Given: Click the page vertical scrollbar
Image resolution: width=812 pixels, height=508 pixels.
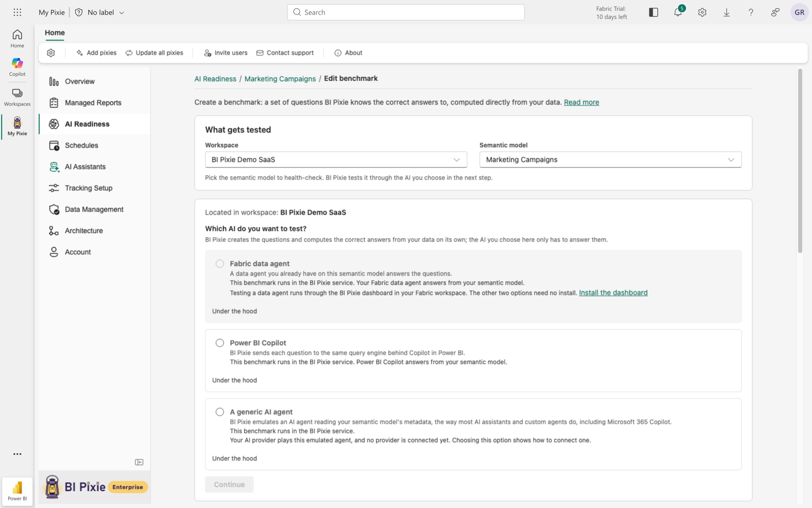Looking at the screenshot, I should coord(800,161).
